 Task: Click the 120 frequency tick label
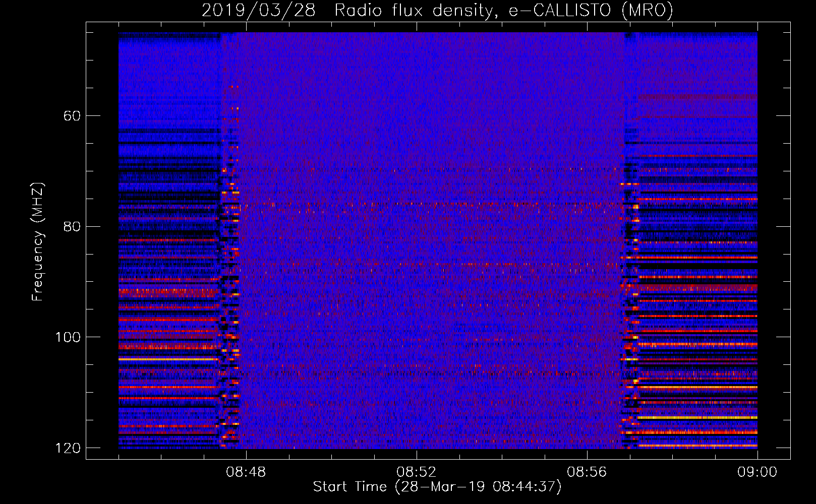pyautogui.click(x=68, y=448)
